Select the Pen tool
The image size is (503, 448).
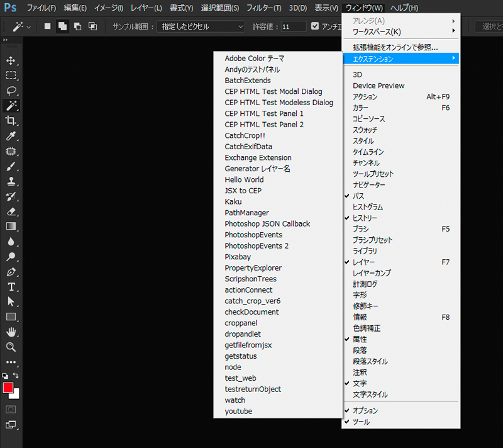tap(11, 272)
